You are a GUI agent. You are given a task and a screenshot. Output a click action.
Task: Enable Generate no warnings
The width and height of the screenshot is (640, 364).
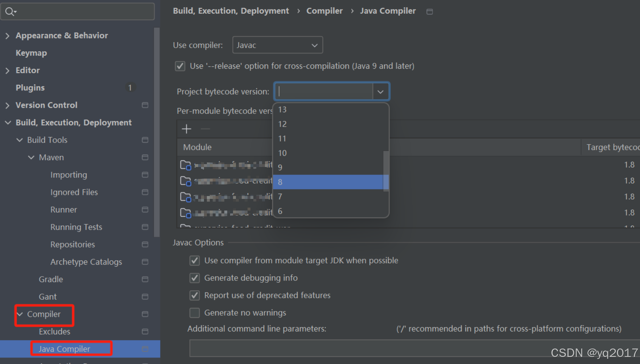(x=195, y=312)
